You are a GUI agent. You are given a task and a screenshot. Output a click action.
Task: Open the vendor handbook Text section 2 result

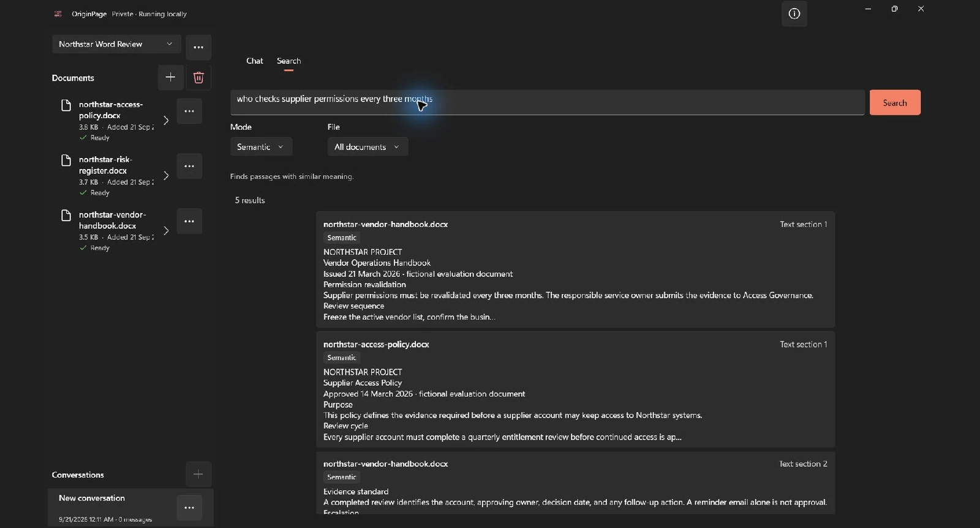tap(575, 484)
